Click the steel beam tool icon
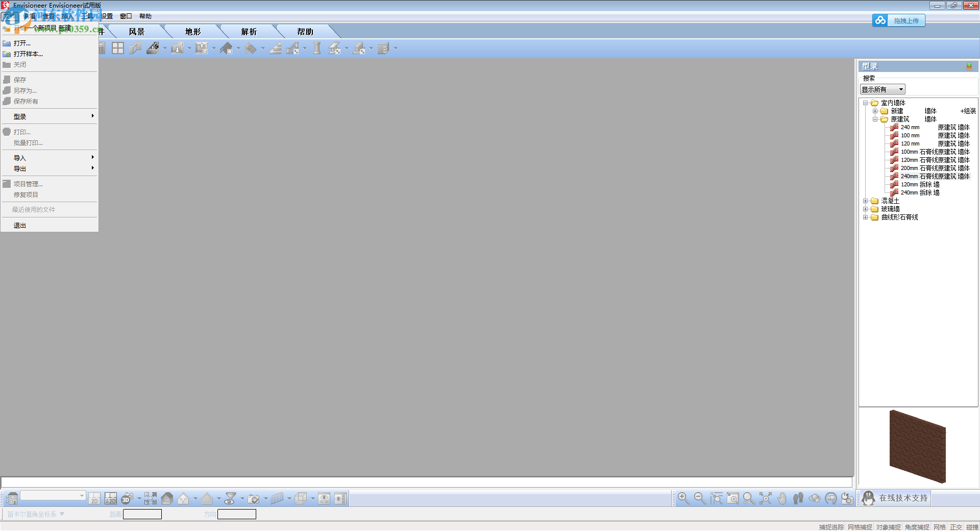980x531 pixels. (334, 48)
